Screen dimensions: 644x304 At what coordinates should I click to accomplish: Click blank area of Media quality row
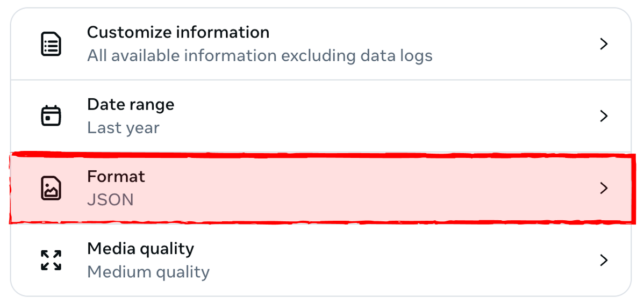click(376, 260)
